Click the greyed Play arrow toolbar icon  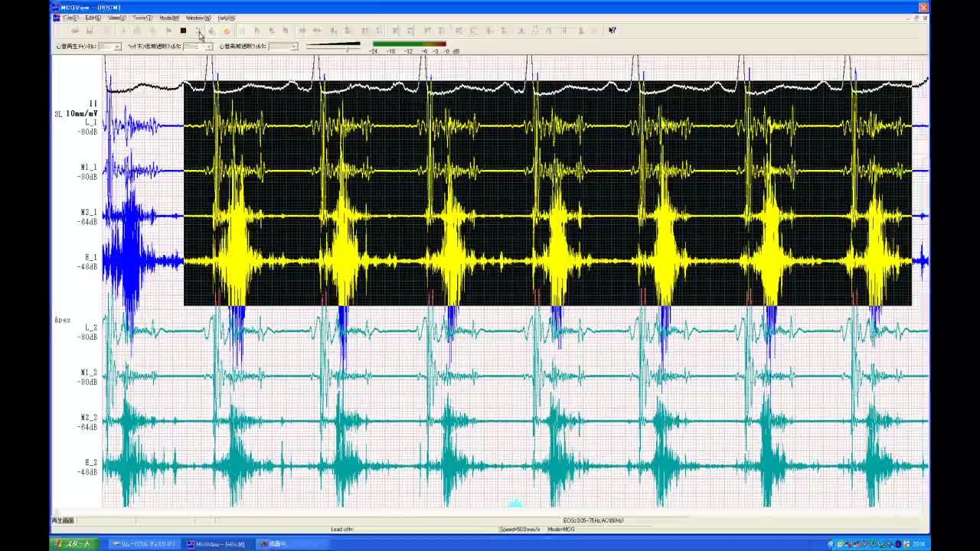point(168,31)
